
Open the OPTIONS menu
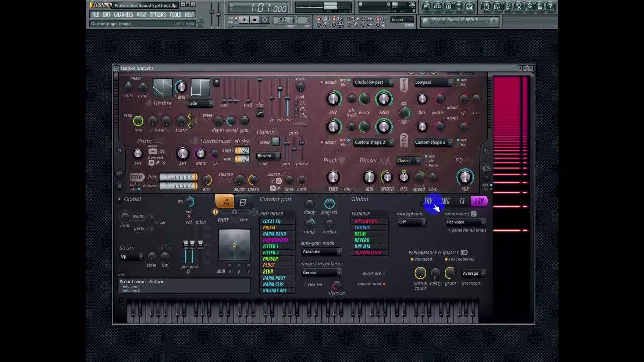click(157, 15)
